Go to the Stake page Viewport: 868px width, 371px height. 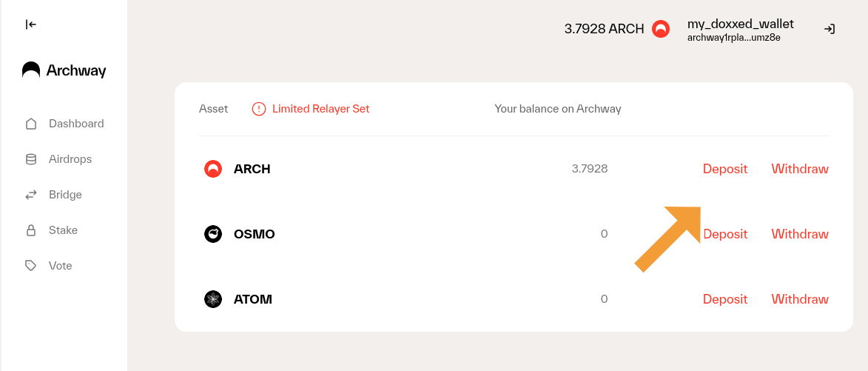[x=63, y=230]
